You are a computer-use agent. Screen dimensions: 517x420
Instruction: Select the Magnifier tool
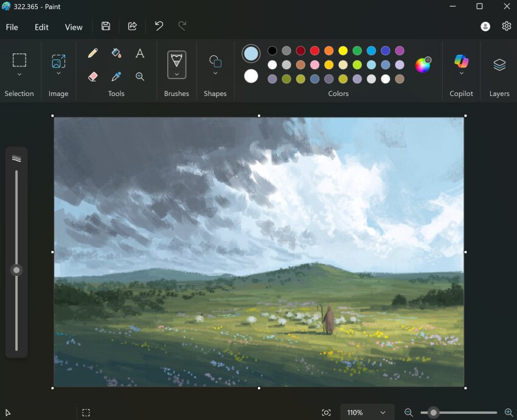(140, 77)
